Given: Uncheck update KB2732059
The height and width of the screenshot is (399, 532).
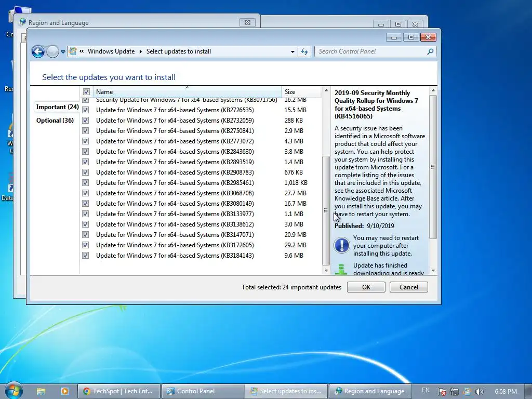Looking at the screenshot, I should pyautogui.click(x=86, y=121).
